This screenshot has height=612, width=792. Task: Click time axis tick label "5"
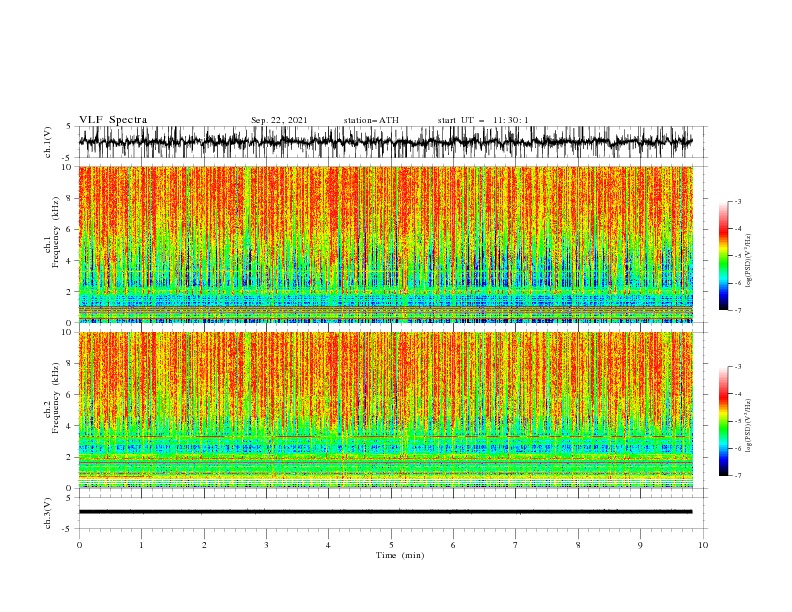pos(391,545)
